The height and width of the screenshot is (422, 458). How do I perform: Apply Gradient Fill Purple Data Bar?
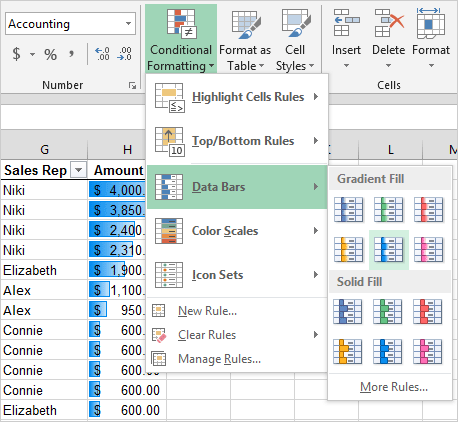[x=429, y=250]
